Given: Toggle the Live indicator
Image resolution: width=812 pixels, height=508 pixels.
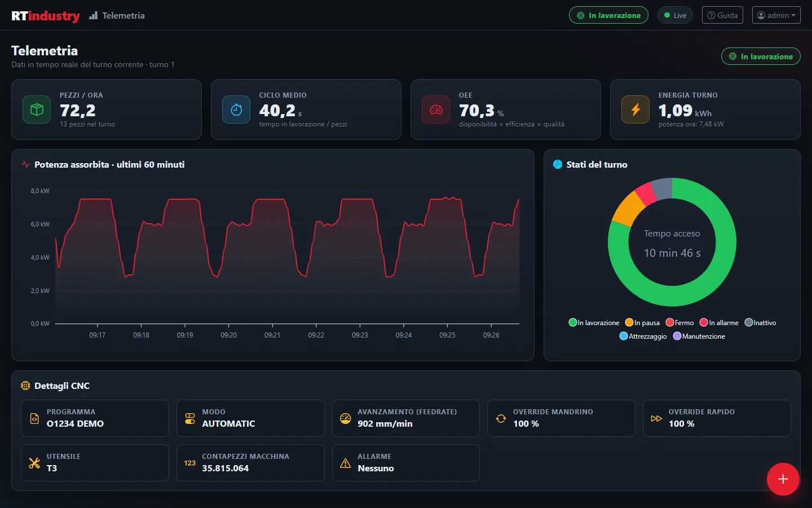Looking at the screenshot, I should pos(675,15).
